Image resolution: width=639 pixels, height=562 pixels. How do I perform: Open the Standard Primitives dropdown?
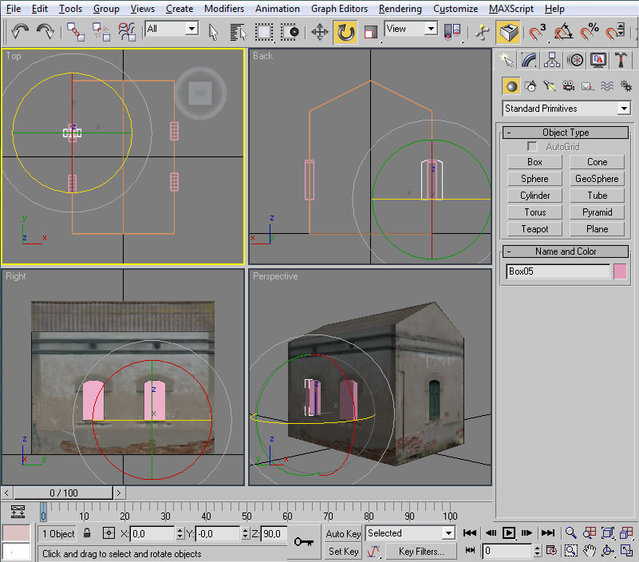[x=566, y=108]
